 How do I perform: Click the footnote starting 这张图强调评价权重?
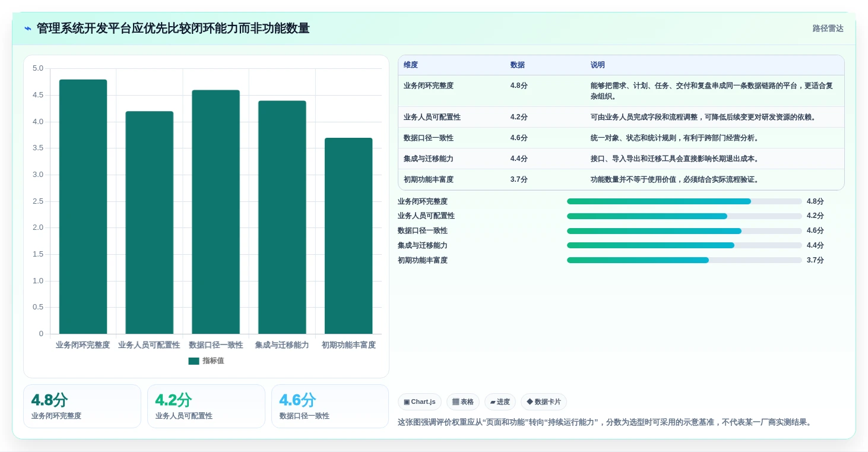click(x=604, y=423)
